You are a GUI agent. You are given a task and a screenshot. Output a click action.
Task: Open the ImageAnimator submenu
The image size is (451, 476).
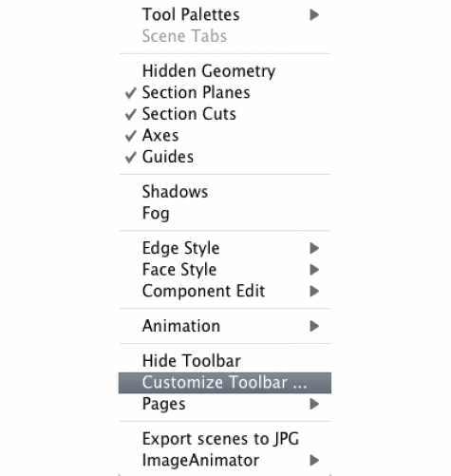tap(225, 461)
